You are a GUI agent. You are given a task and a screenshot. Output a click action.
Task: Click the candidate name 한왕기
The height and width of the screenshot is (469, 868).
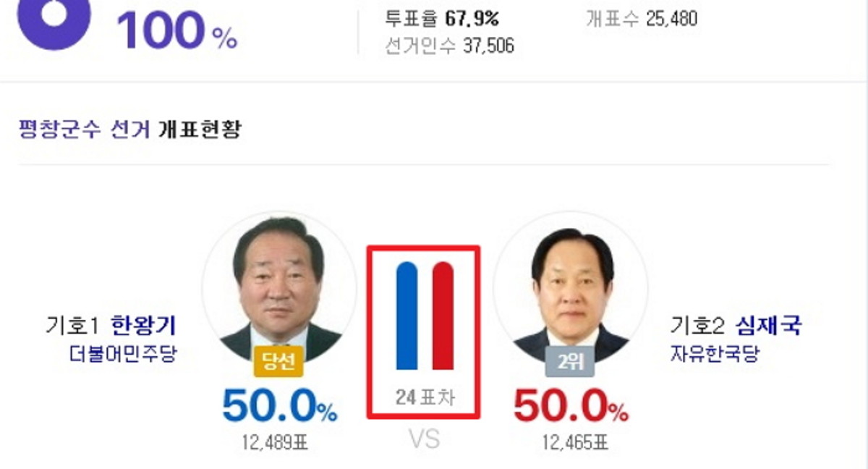(144, 326)
